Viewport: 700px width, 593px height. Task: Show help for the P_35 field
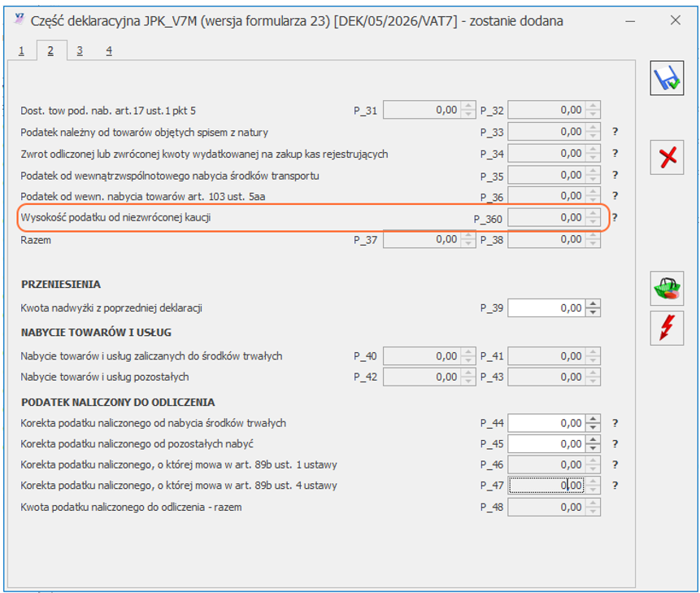[615, 175]
